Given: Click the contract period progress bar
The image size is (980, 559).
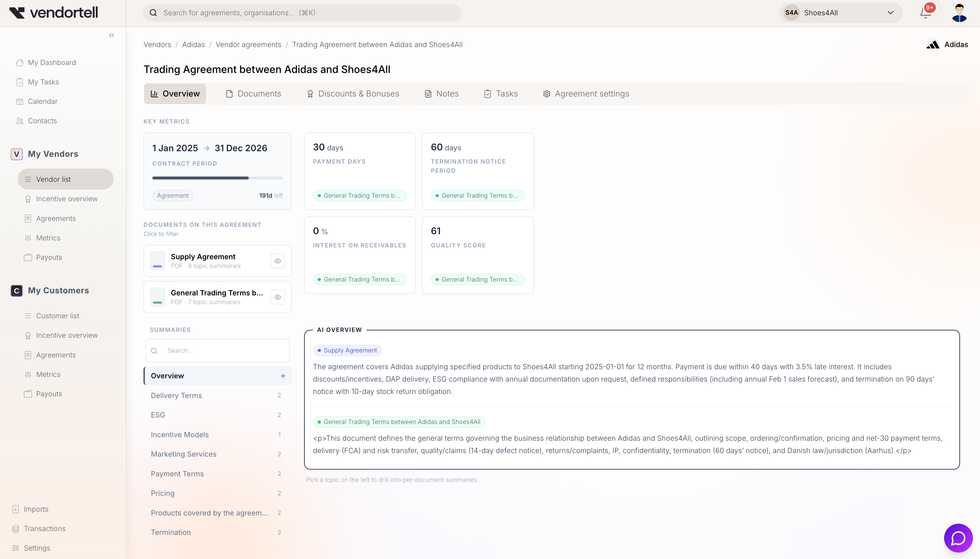Looking at the screenshot, I should click(218, 178).
